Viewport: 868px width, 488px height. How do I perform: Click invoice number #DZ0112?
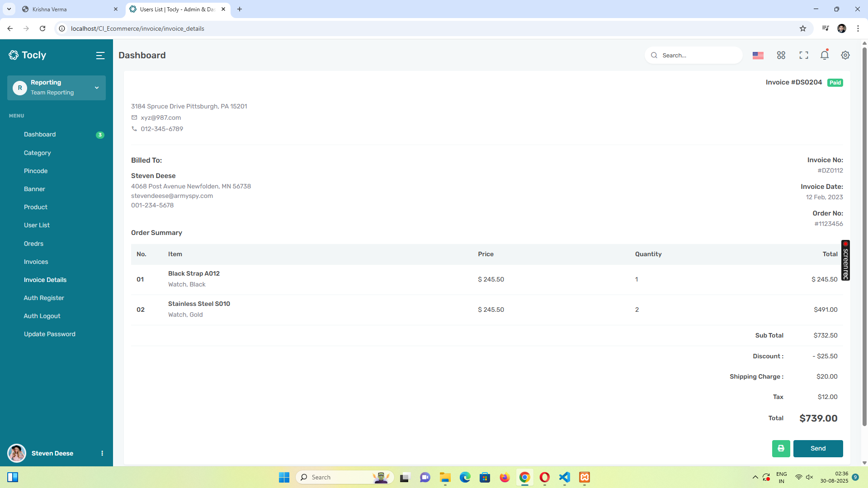point(830,170)
